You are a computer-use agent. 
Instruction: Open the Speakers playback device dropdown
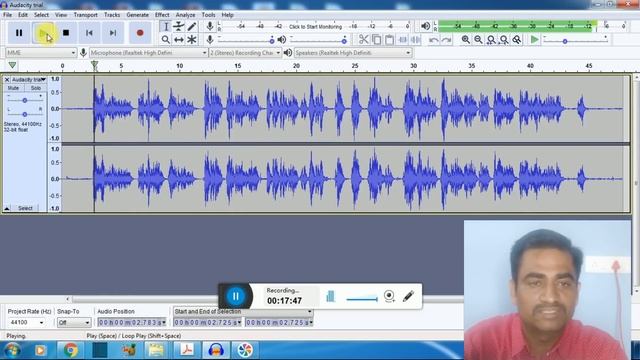[353, 53]
